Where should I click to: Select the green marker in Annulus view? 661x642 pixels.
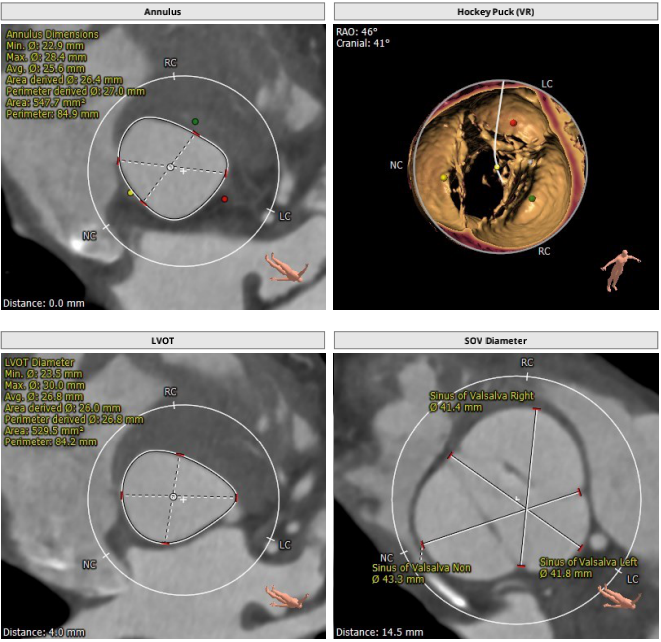pos(195,122)
